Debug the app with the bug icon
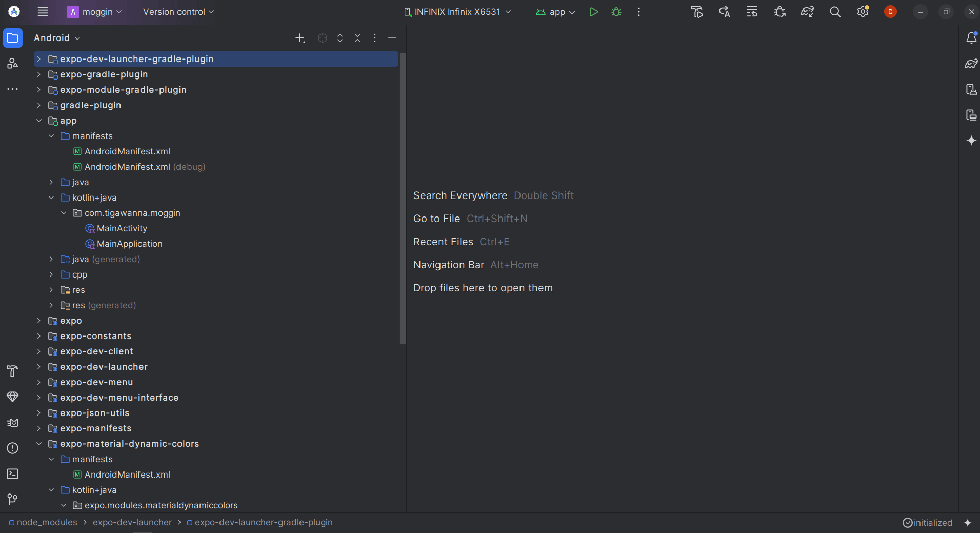Screen dimensions: 980x533 [616, 12]
